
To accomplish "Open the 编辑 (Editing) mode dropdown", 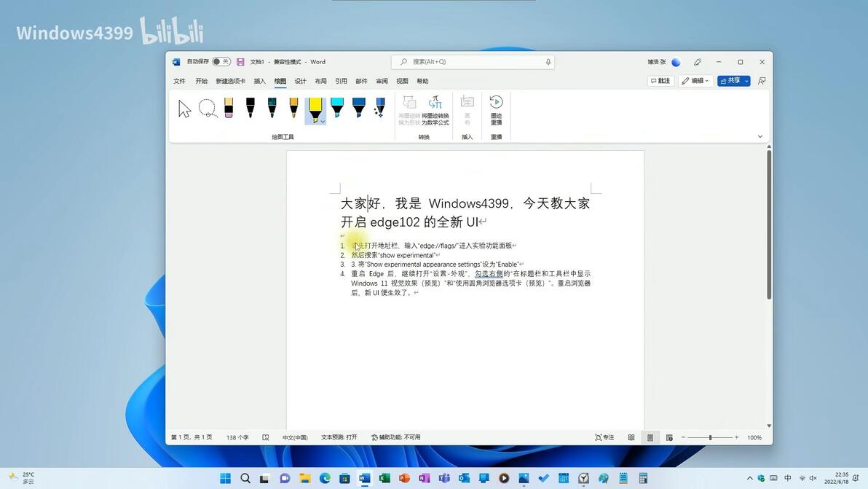I will [695, 81].
